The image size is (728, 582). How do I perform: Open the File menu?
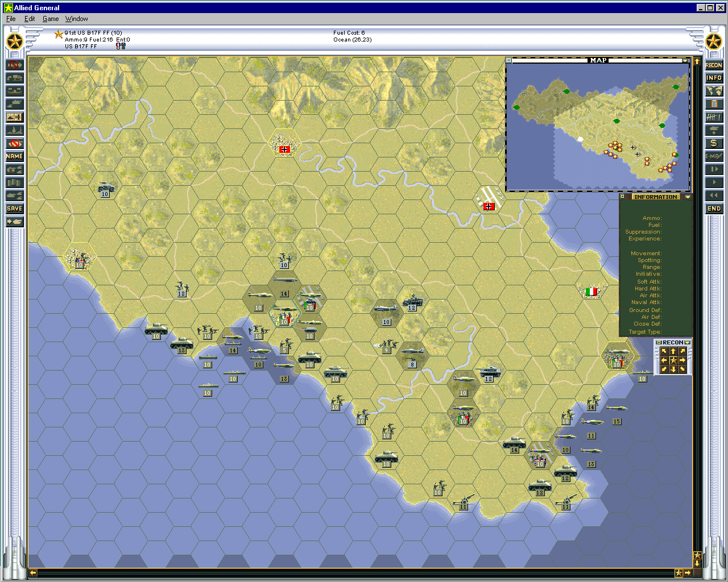point(11,19)
